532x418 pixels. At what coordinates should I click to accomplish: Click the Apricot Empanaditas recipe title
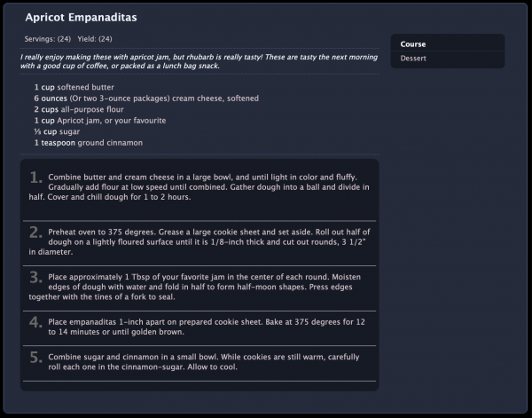pyautogui.click(x=81, y=18)
